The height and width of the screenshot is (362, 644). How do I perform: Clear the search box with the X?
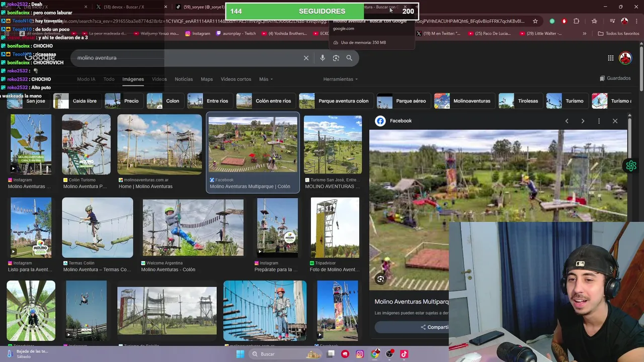pyautogui.click(x=306, y=58)
